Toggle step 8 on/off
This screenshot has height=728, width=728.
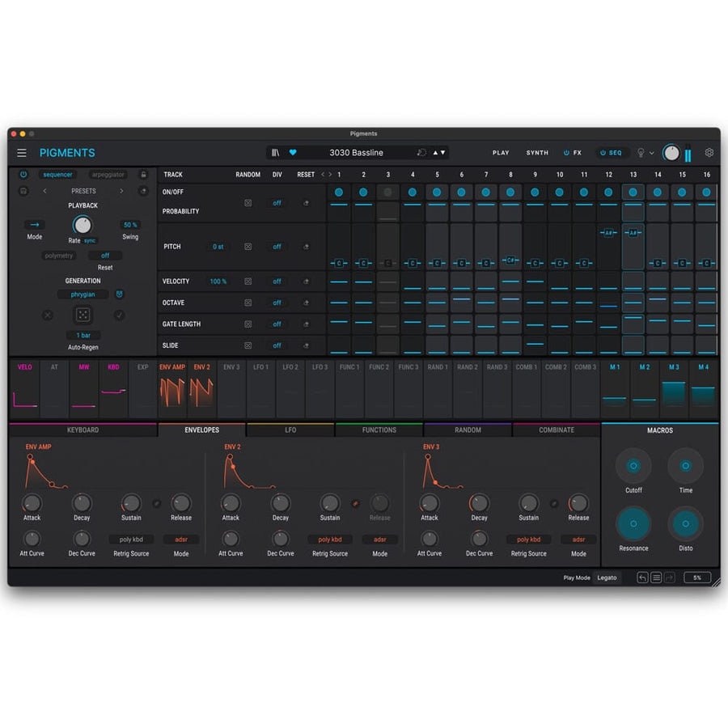pos(510,193)
